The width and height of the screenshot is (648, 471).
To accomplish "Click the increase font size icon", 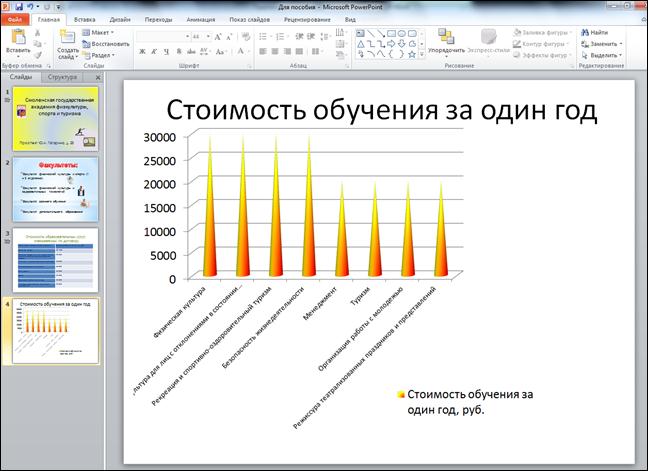I will click(x=220, y=36).
